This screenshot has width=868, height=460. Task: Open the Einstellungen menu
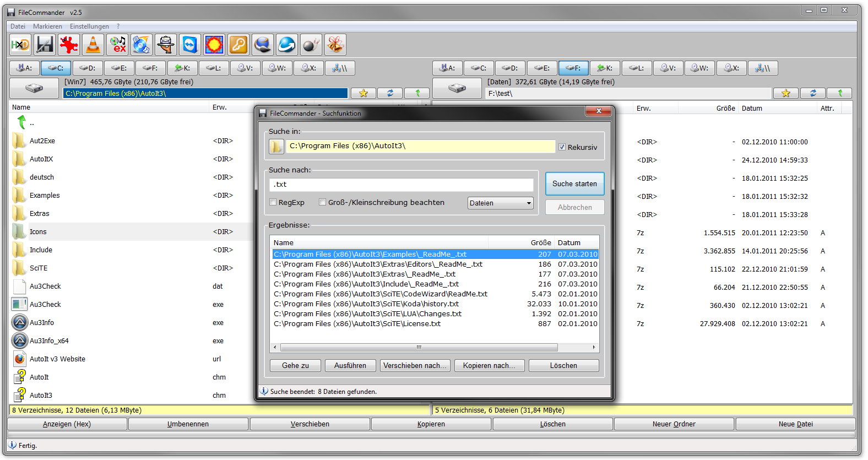[x=89, y=26]
